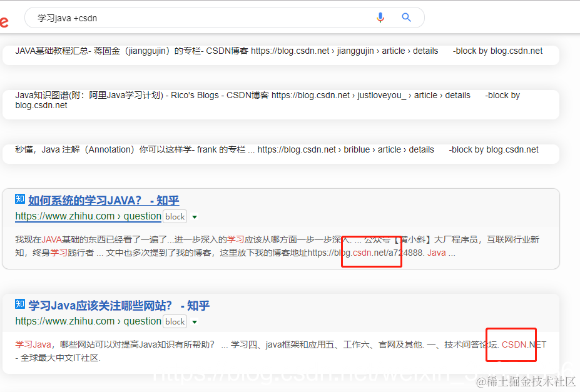580x392 pixels.
Task: Expand the dropdown arrow on the second Zhihu result
Action: (x=194, y=321)
